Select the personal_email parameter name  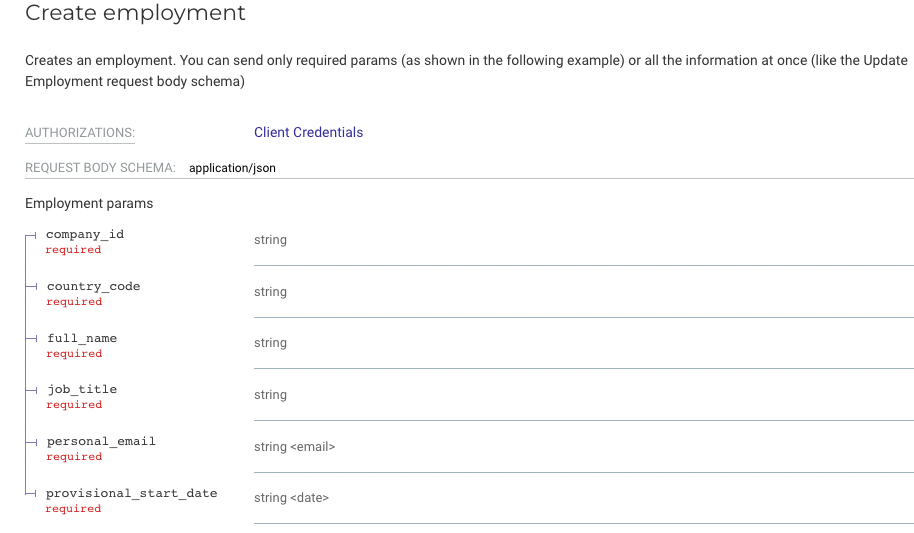pyautogui.click(x=101, y=441)
